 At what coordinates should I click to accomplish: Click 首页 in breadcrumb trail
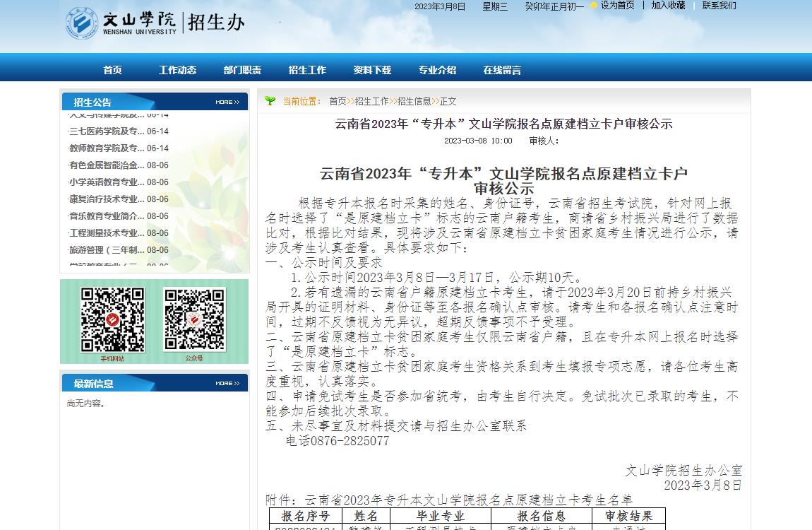[x=338, y=101]
